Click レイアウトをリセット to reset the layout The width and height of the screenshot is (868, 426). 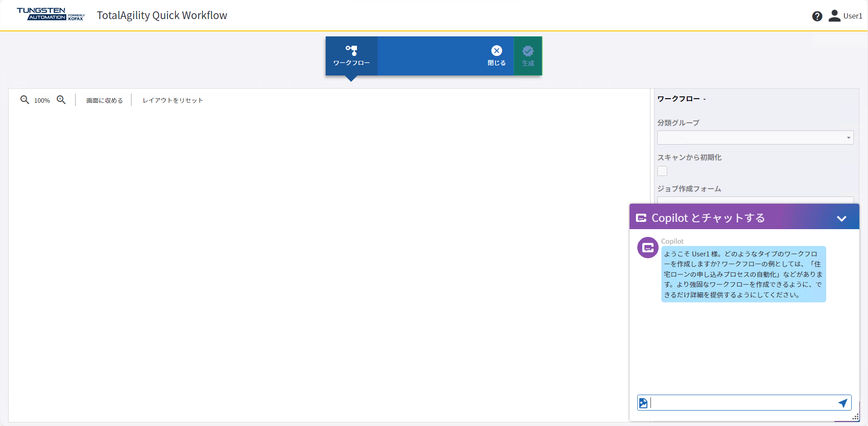point(172,100)
